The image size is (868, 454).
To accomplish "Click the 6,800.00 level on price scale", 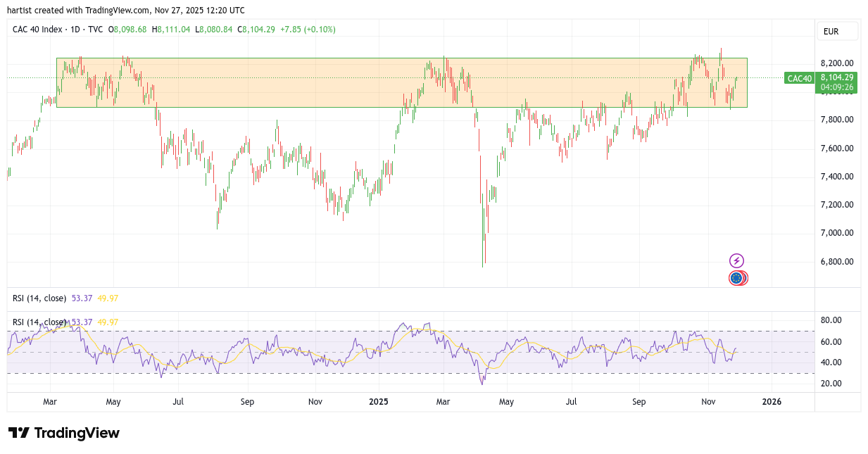I will click(837, 262).
